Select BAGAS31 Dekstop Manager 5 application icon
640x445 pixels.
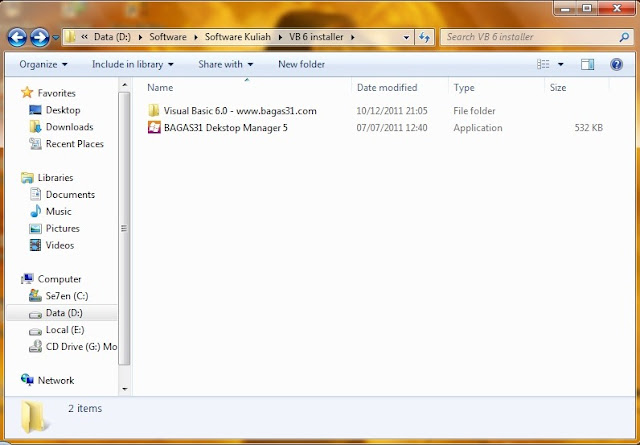pos(154,128)
